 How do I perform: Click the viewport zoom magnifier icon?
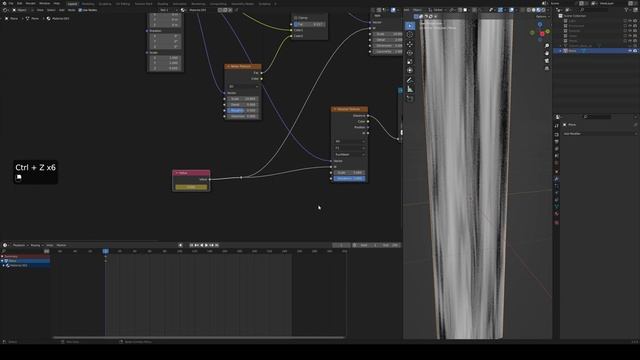pos(547,46)
